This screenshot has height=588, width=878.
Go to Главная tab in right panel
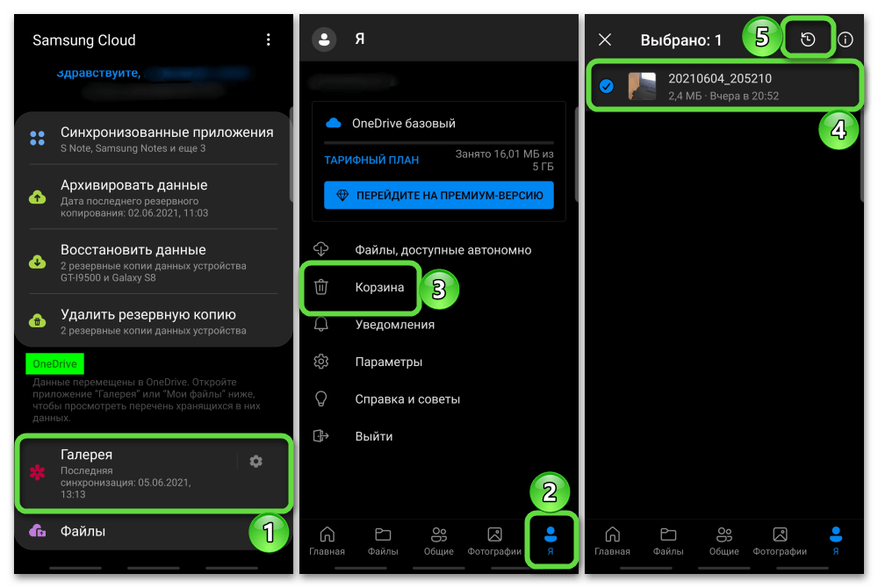click(612, 541)
